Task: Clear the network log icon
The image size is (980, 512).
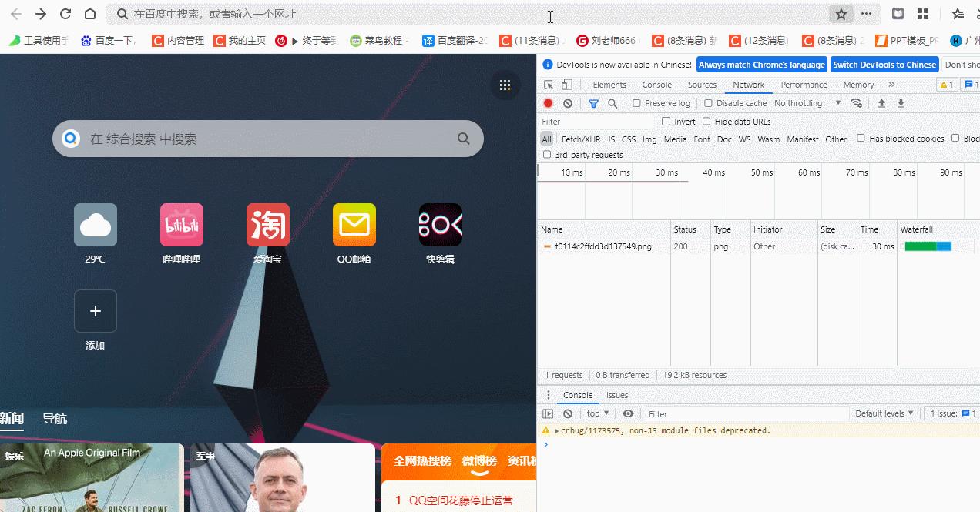Action: coord(568,103)
